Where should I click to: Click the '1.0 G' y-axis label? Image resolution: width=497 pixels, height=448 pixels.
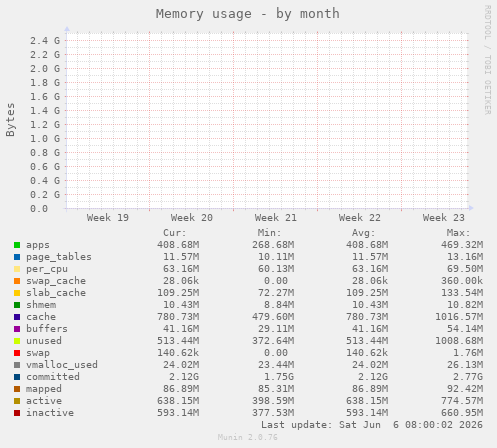(45, 139)
